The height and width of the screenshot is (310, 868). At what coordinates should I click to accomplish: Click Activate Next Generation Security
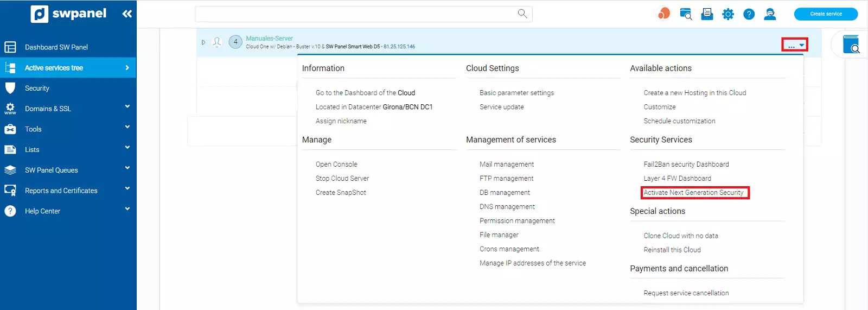pos(693,193)
